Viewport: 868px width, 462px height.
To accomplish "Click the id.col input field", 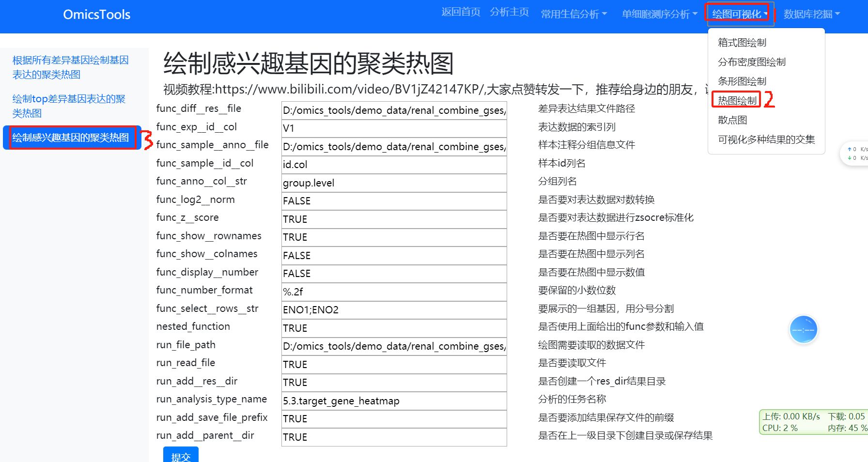I will [394, 165].
